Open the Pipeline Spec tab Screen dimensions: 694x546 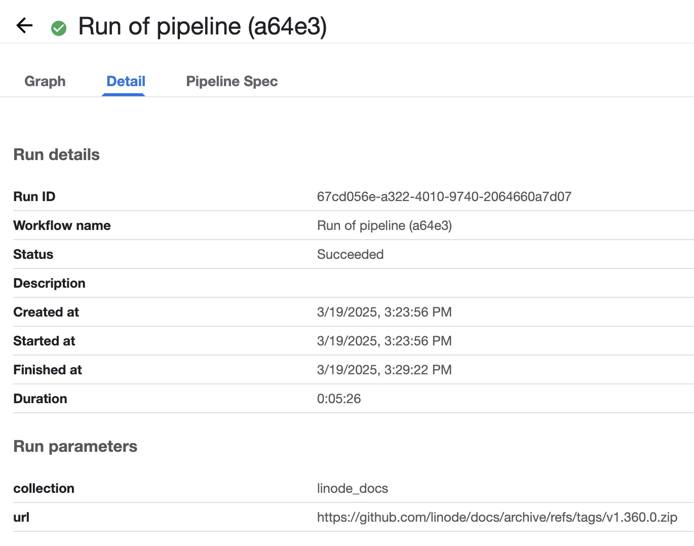(x=232, y=81)
